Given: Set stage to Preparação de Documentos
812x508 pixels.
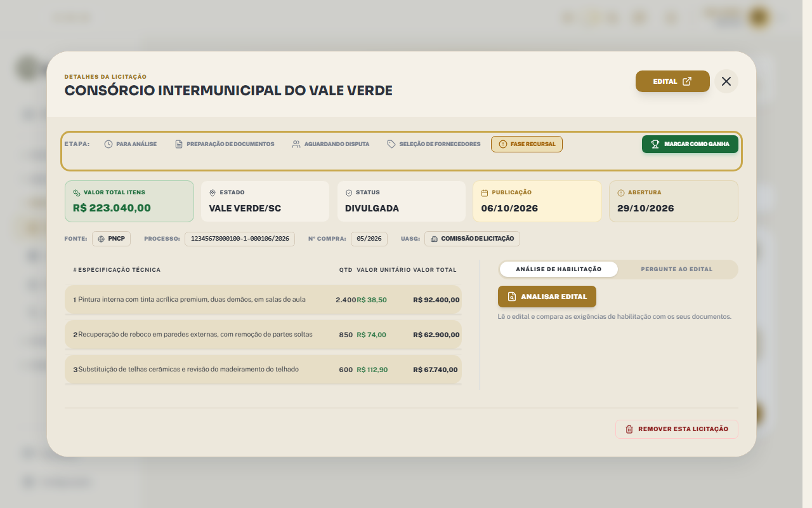Looking at the screenshot, I should click(225, 144).
